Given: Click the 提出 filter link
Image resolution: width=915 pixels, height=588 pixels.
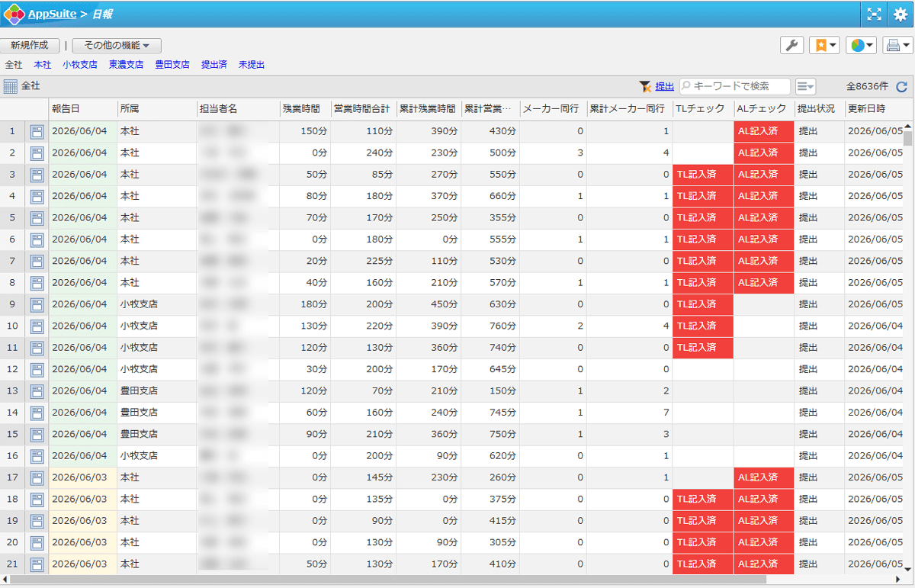Looking at the screenshot, I should click(x=665, y=87).
